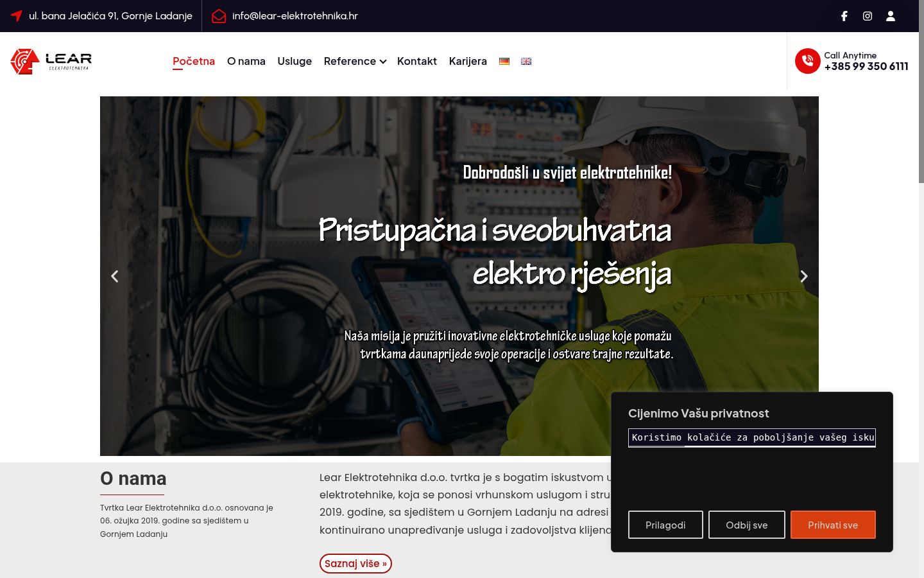Go to the Lear Elektrotehnika logo home
Image resolution: width=924 pixels, height=578 pixels.
tap(51, 62)
